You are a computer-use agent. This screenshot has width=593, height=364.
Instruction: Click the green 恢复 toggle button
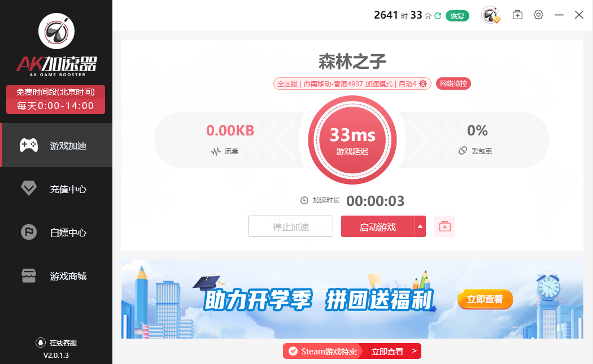(x=457, y=16)
